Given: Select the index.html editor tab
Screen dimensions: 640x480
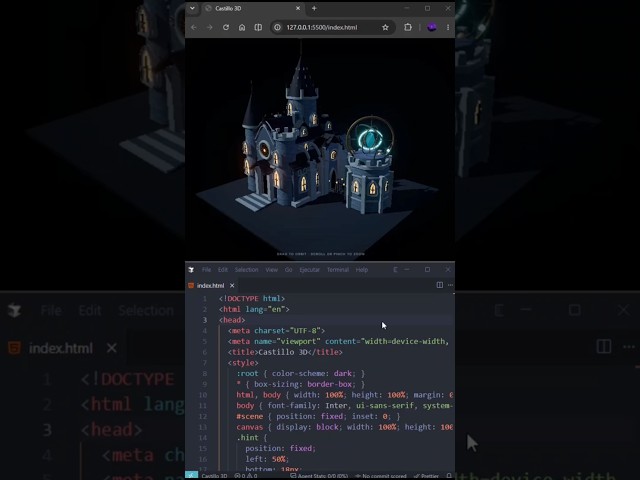Looking at the screenshot, I should click(211, 286).
